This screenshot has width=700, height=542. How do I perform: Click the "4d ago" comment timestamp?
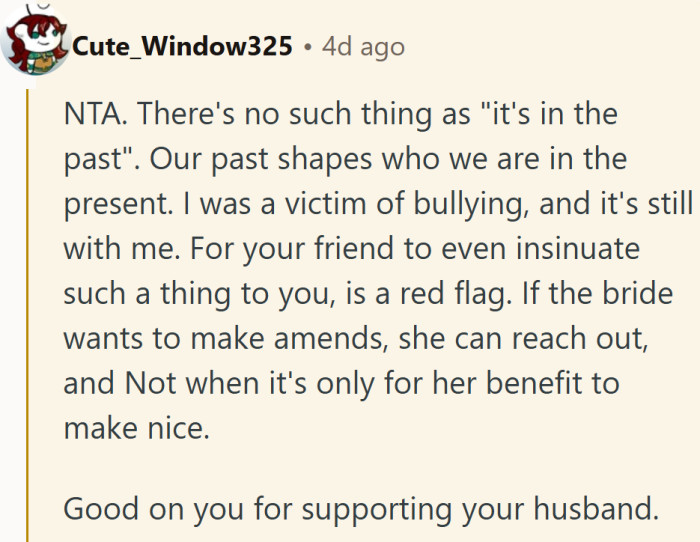tap(363, 47)
